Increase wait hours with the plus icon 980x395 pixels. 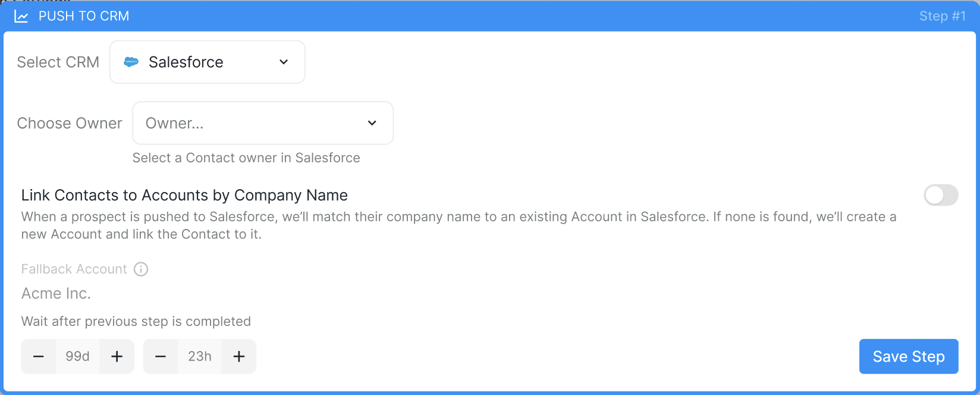pyautogui.click(x=239, y=356)
